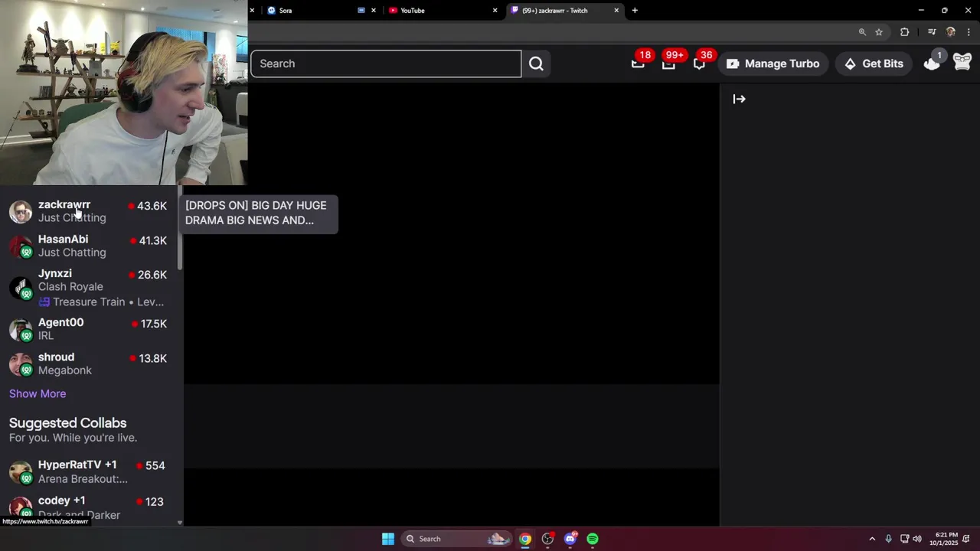Click the Twitch search field
Screen dimensions: 980x551
click(386, 64)
